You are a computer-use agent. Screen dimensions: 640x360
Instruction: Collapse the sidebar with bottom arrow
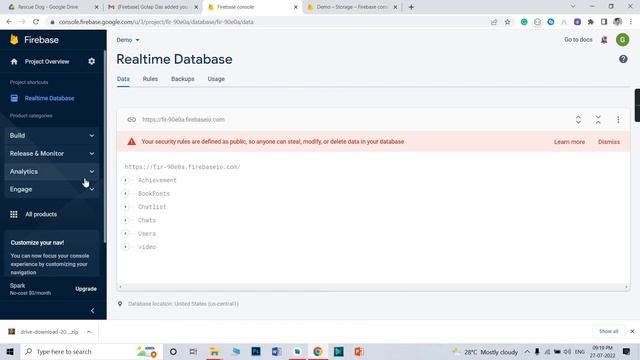point(92,311)
